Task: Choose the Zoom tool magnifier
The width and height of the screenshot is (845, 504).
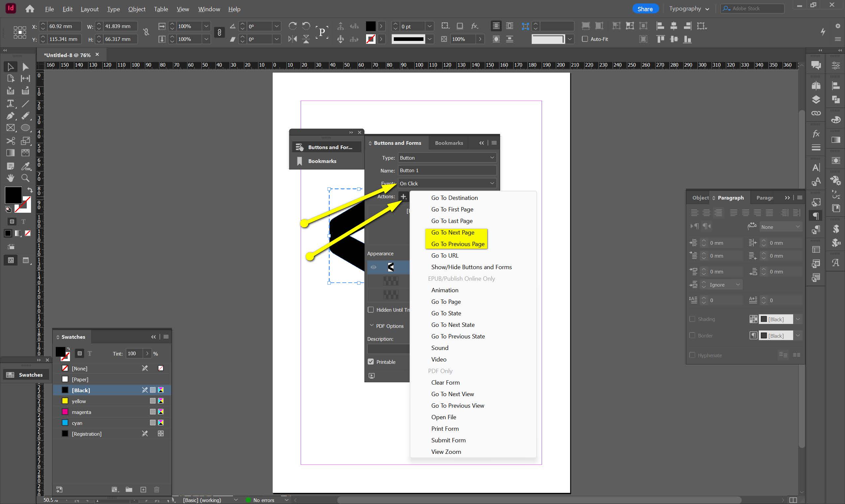Action: point(25,178)
